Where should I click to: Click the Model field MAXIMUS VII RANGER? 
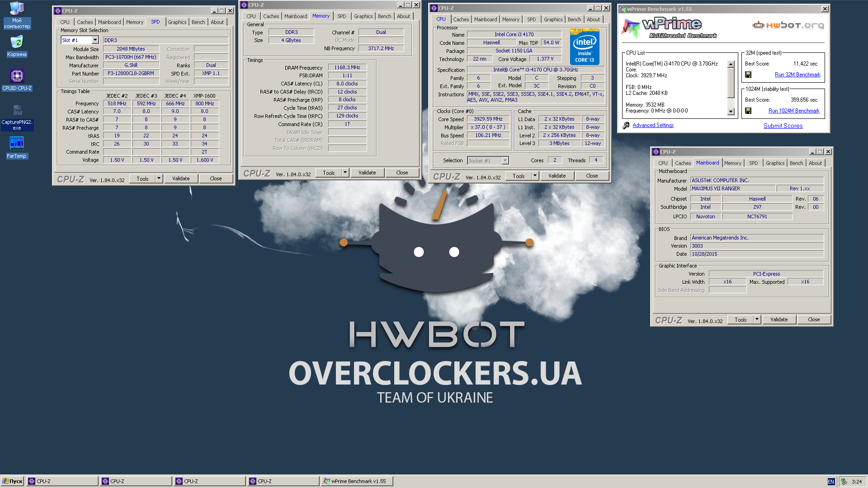(732, 189)
